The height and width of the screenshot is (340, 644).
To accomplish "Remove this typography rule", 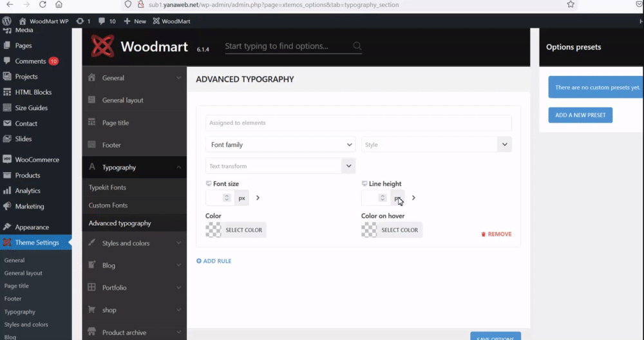I will [496, 234].
